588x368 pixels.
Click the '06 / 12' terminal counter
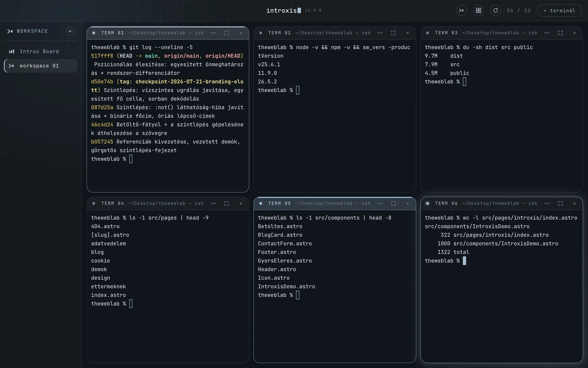pyautogui.click(x=519, y=11)
